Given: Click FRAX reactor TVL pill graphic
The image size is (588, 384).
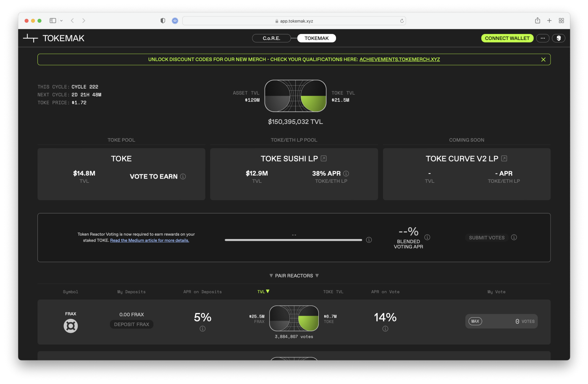Looking at the screenshot, I should coord(294,318).
